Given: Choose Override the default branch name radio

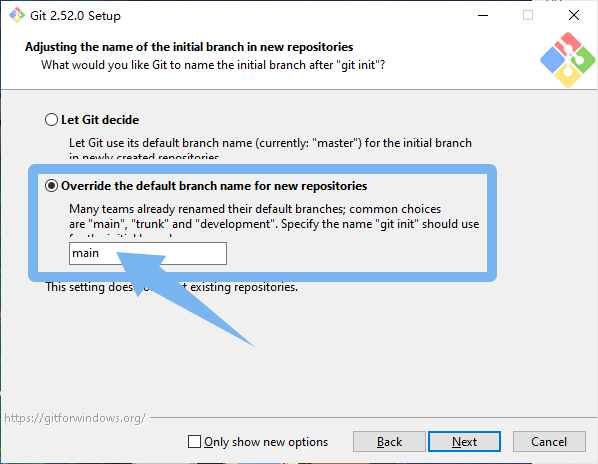Looking at the screenshot, I should (x=51, y=186).
